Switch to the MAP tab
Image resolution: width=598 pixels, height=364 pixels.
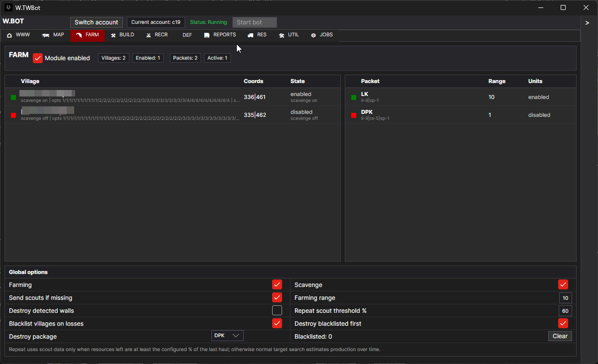(x=53, y=35)
